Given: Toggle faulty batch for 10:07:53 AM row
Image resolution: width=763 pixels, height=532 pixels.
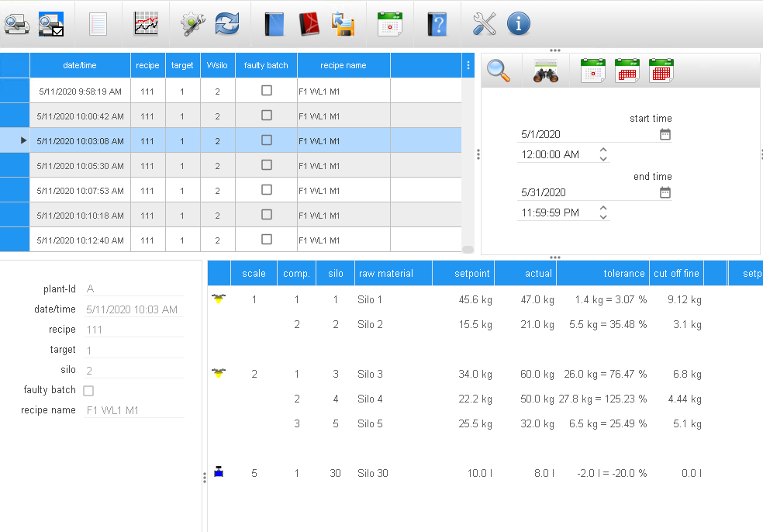Looking at the screenshot, I should (x=266, y=190).
